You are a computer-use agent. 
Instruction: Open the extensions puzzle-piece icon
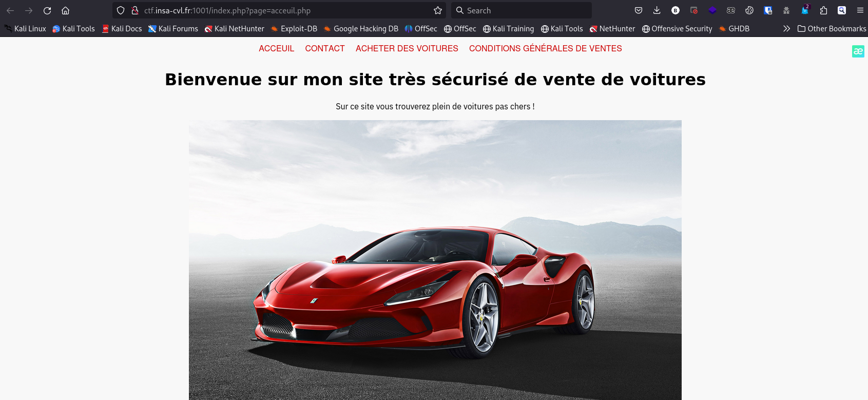pos(823,10)
